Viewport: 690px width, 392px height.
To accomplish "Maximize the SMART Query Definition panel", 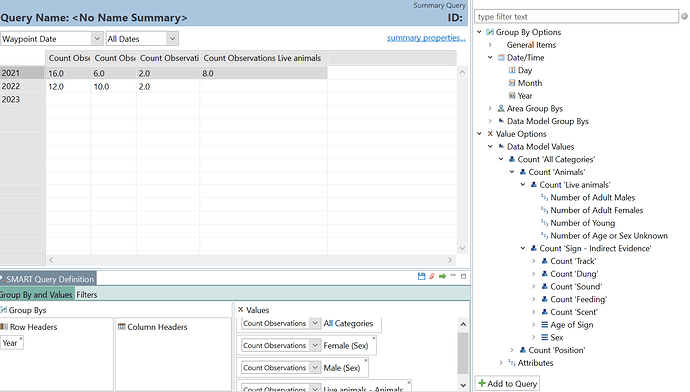I will click(463, 276).
